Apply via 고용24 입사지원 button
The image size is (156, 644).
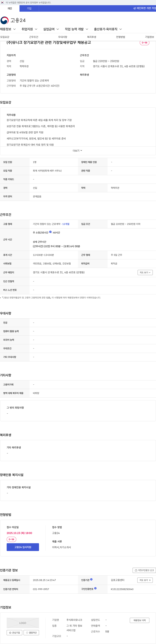[23, 547]
